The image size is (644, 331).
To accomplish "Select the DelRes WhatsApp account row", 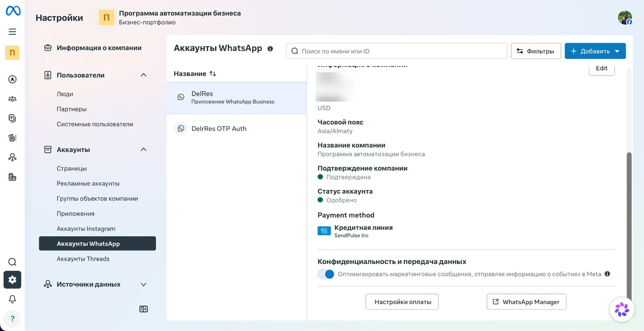I will tap(237, 98).
